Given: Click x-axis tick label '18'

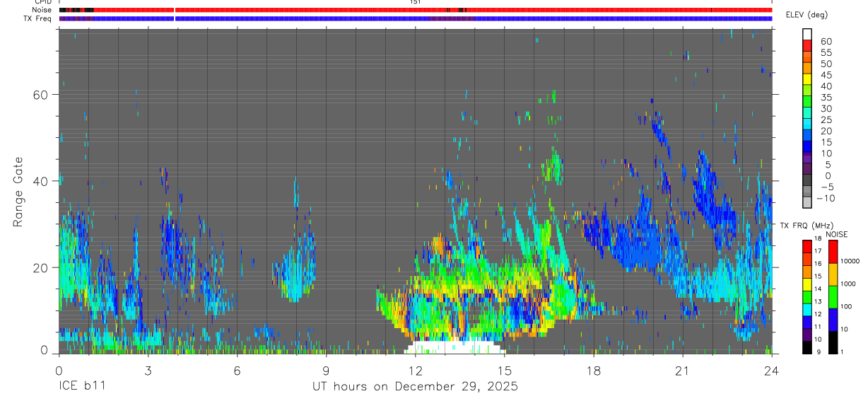Looking at the screenshot, I should pyautogui.click(x=594, y=371).
